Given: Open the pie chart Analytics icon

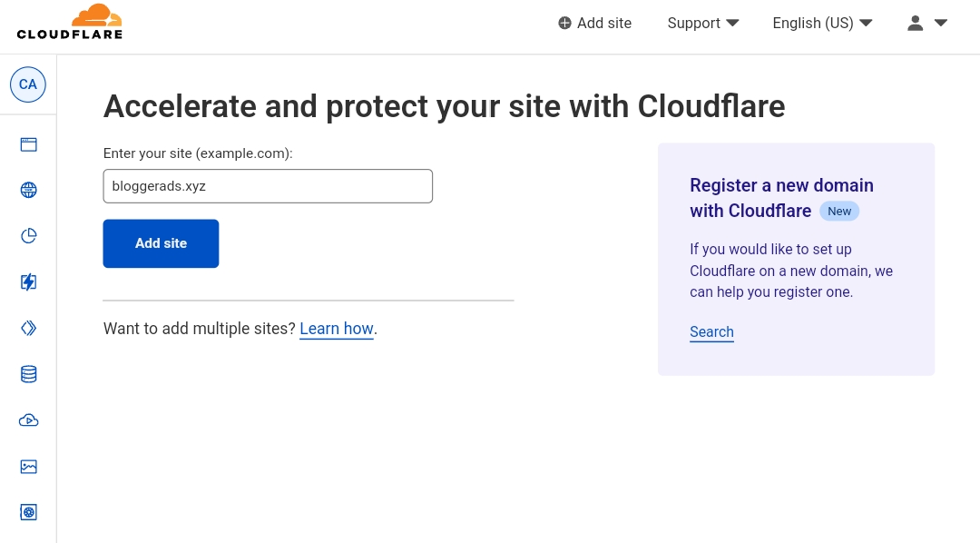Looking at the screenshot, I should [x=29, y=236].
